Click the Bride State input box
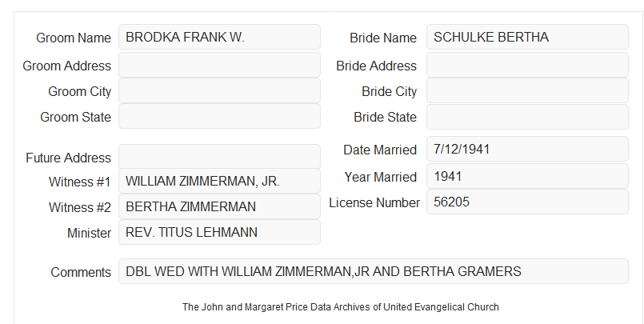Viewport: 644px width, 324px height. pos(527,117)
